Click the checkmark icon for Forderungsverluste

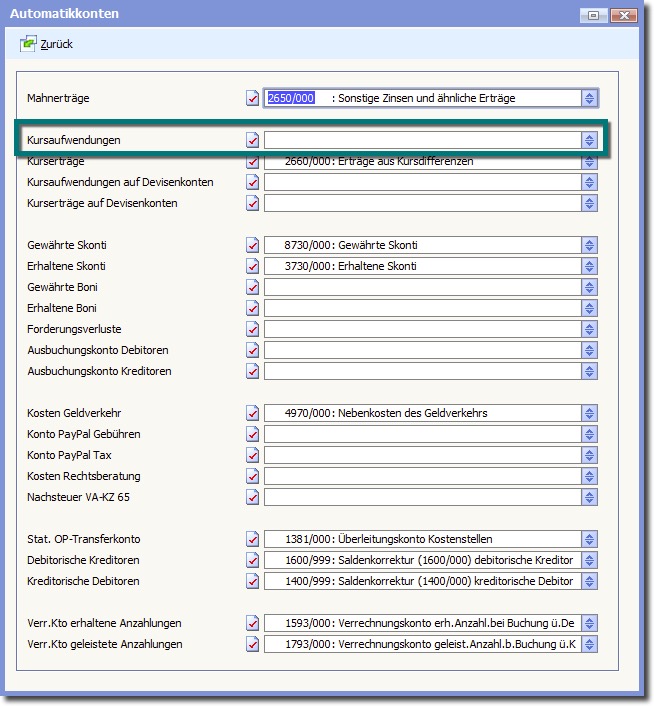pyautogui.click(x=252, y=329)
